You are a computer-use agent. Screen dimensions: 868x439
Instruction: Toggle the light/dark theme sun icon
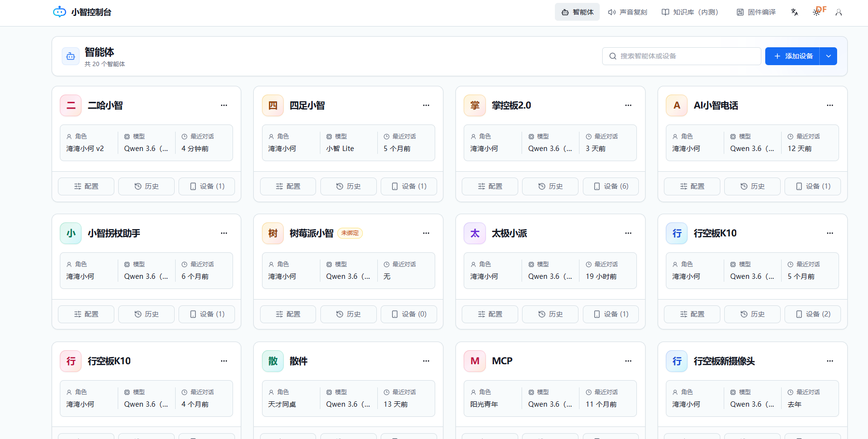pyautogui.click(x=816, y=12)
